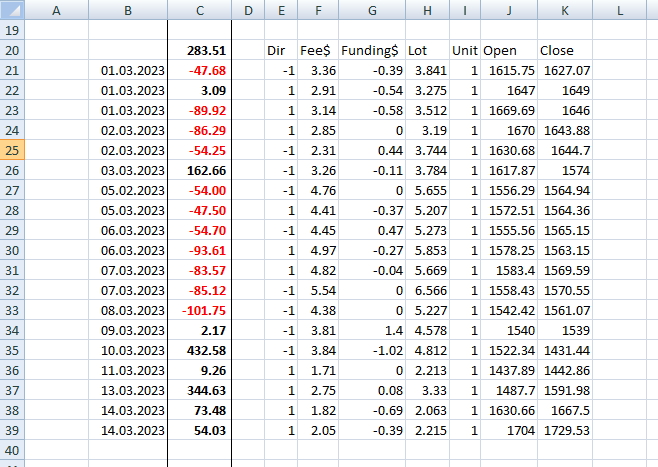This screenshot has height=467, width=658.
Task: Click lot cell 3.19
Action: coord(428,130)
